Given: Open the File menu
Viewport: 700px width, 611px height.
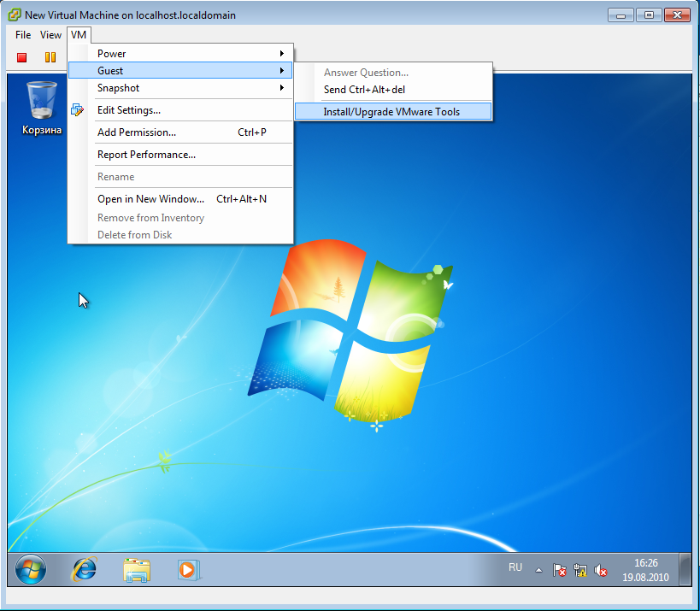Looking at the screenshot, I should click(23, 35).
